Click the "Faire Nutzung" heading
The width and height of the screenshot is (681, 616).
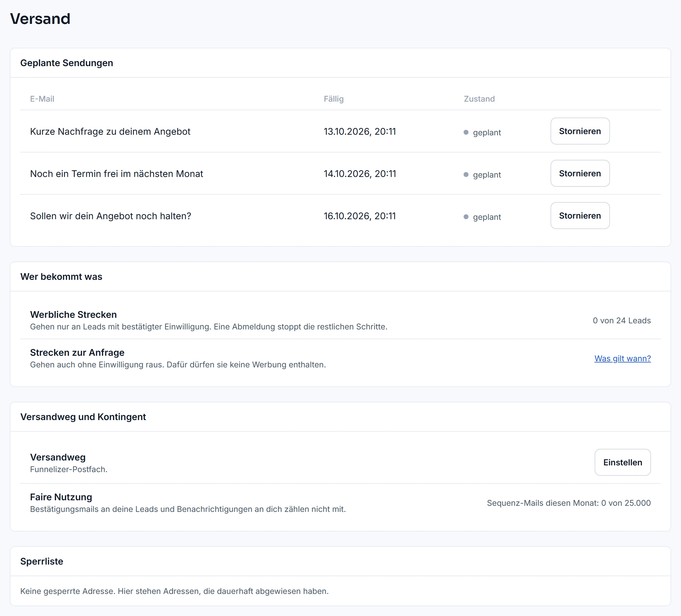(61, 497)
